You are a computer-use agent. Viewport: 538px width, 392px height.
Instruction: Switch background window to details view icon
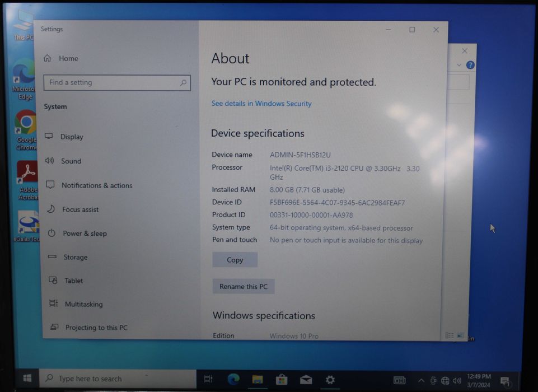(449, 335)
